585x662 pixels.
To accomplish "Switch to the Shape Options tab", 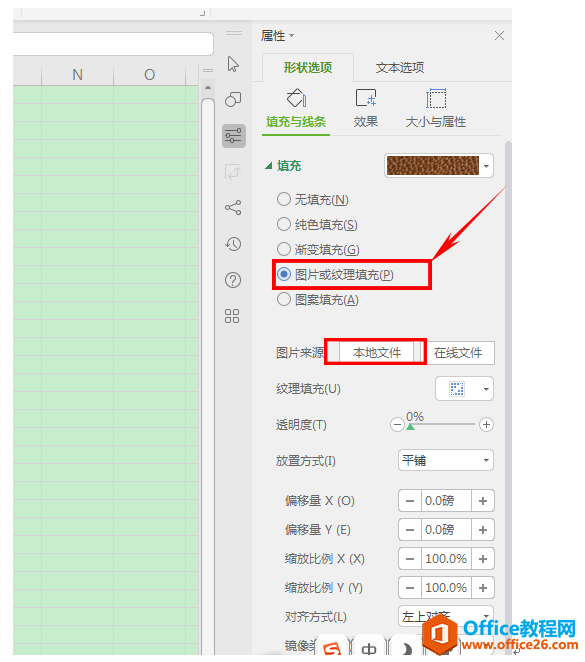I will (x=308, y=68).
